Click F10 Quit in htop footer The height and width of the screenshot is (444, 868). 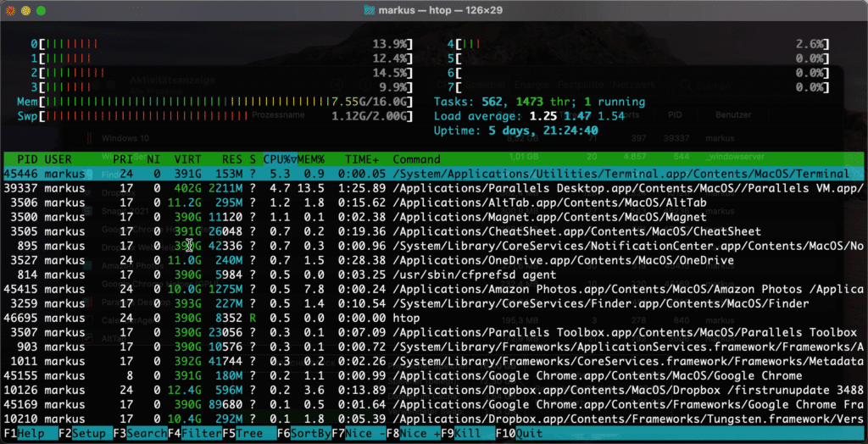pos(520,434)
